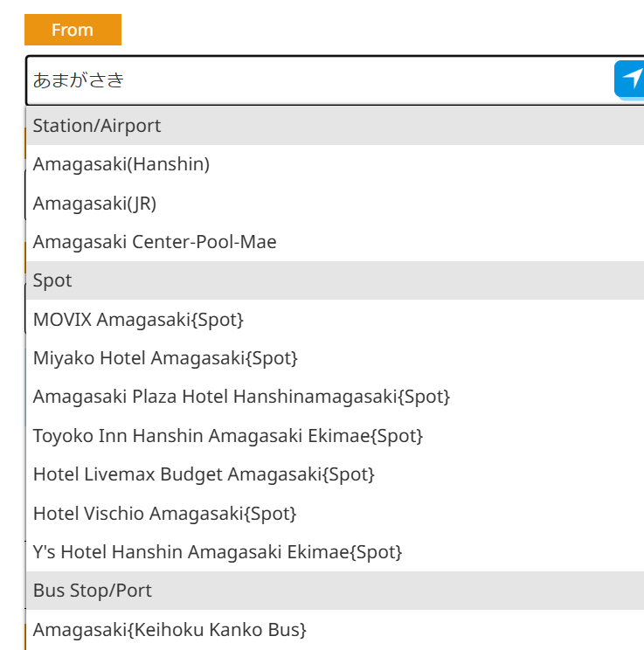The width and height of the screenshot is (644, 650).
Task: Click the {Spot} tag after MOVIX Amagasaki
Action: click(217, 320)
